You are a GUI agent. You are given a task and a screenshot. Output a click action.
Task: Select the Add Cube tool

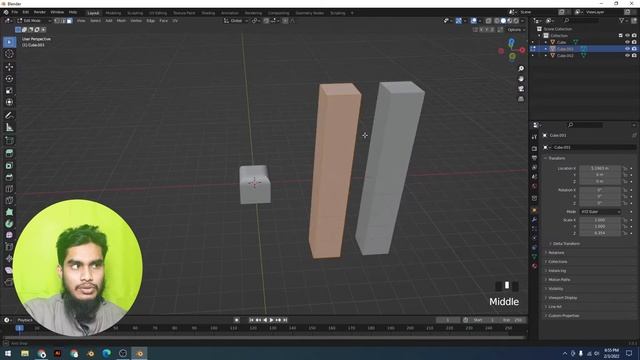pos(9,141)
